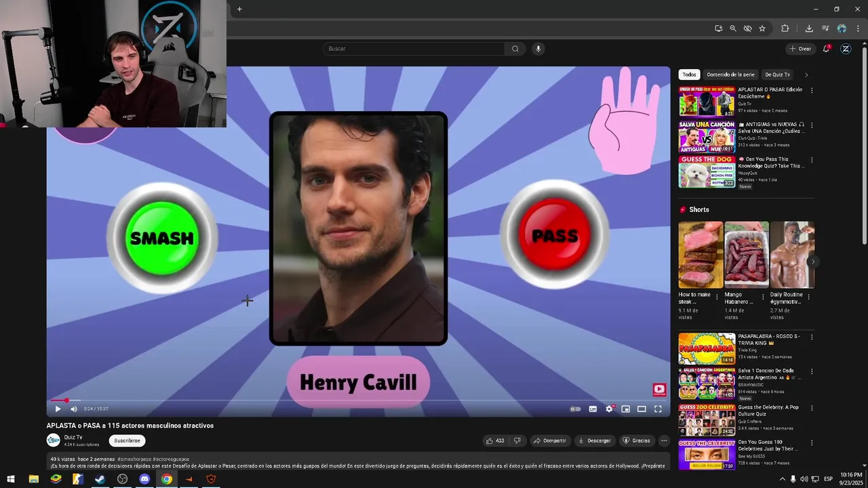Screen dimensions: 868x488
Task: Open Windows Start menu
Action: click(11, 479)
